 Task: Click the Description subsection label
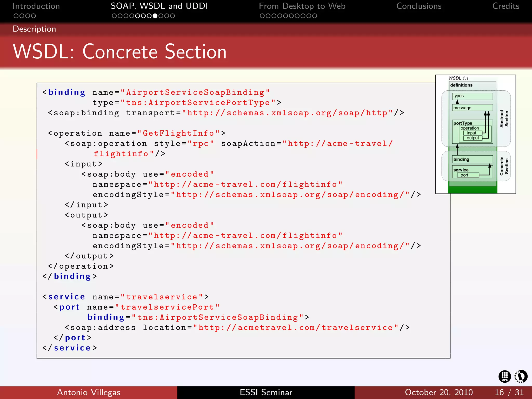click(x=34, y=29)
